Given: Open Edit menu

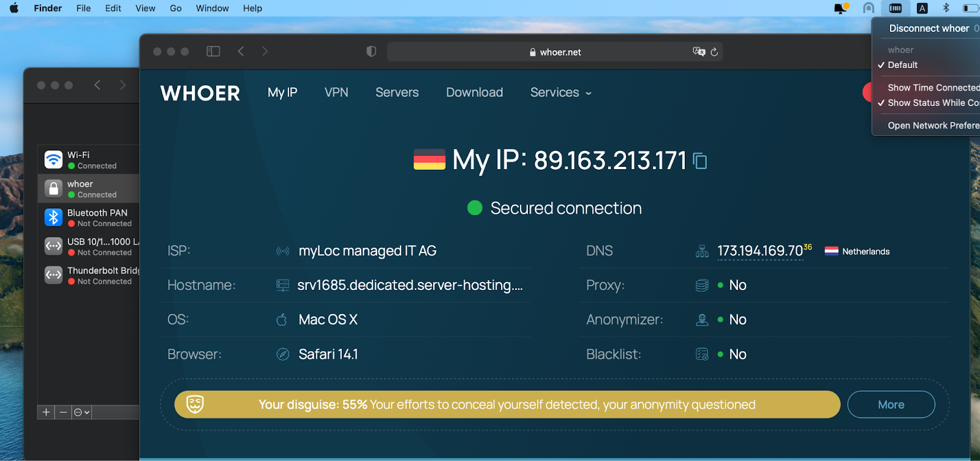Looking at the screenshot, I should point(113,8).
